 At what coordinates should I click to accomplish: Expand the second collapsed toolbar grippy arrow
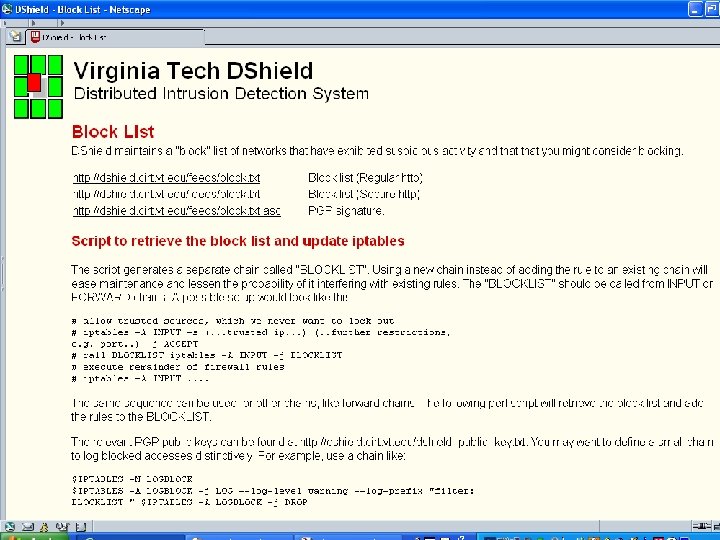pos(33,22)
